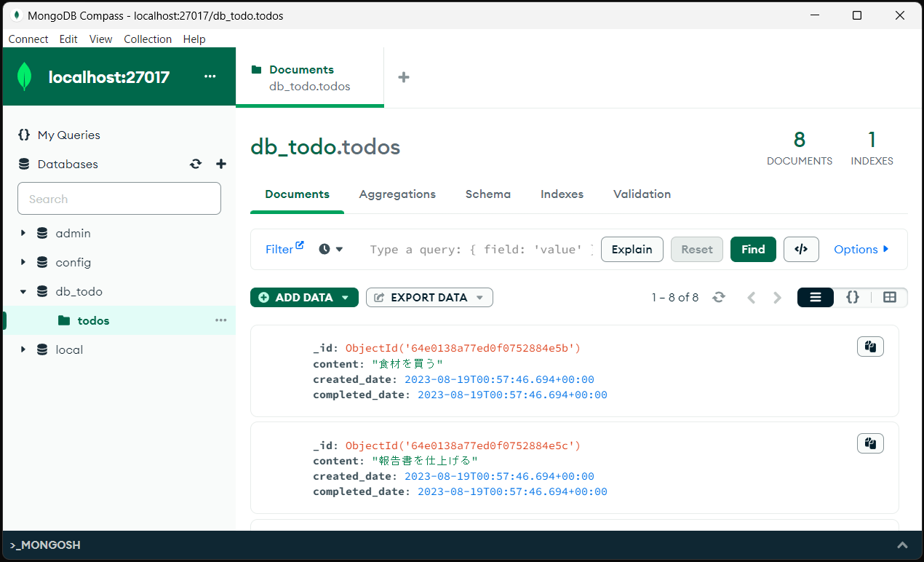Click ObjectId ending 884e5c value
Viewport: 924px width, 562px height.
coord(463,445)
